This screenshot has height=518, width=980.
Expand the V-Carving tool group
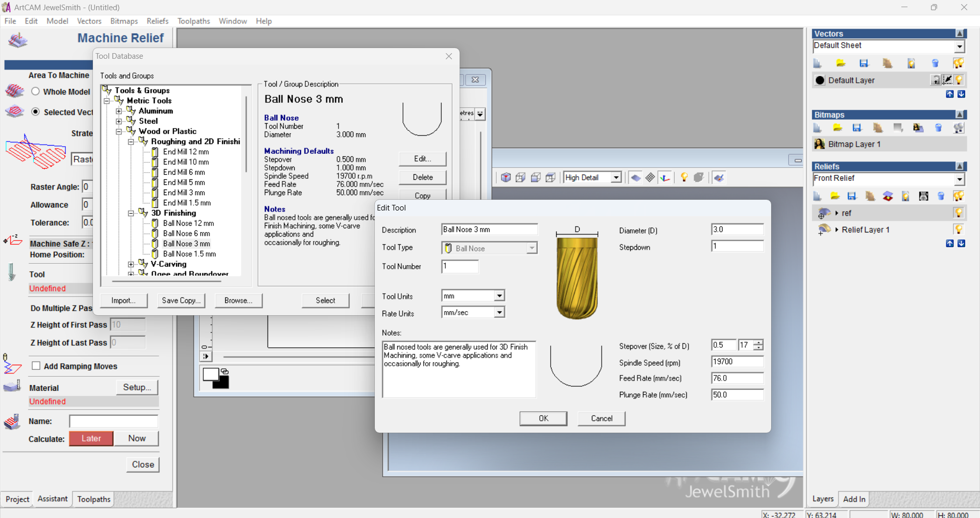(x=131, y=264)
